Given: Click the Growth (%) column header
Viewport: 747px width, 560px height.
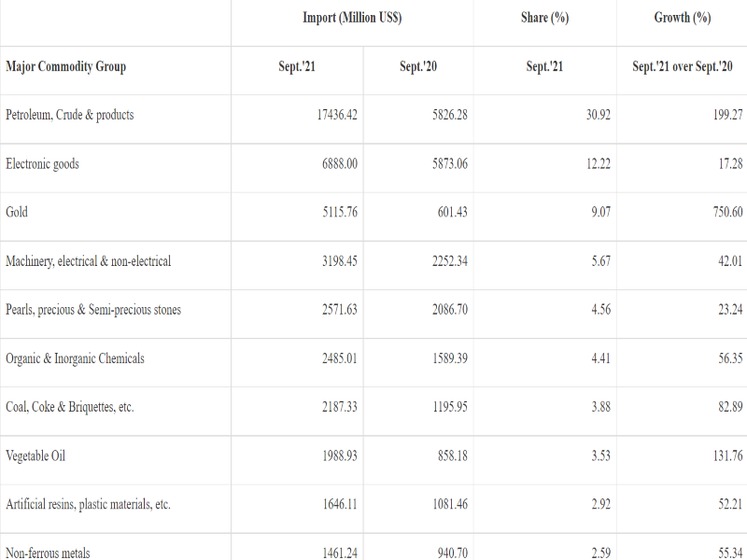Looking at the screenshot, I should pyautogui.click(x=682, y=18).
